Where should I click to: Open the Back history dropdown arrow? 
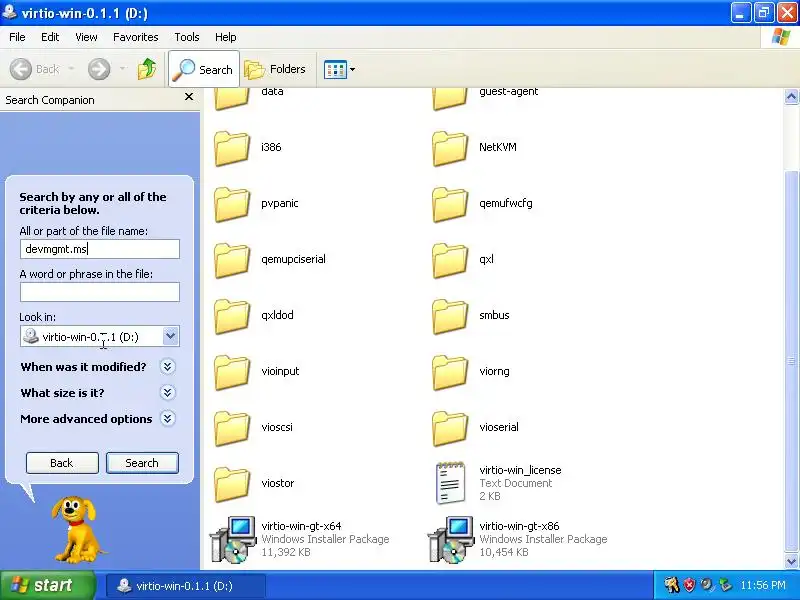71,69
